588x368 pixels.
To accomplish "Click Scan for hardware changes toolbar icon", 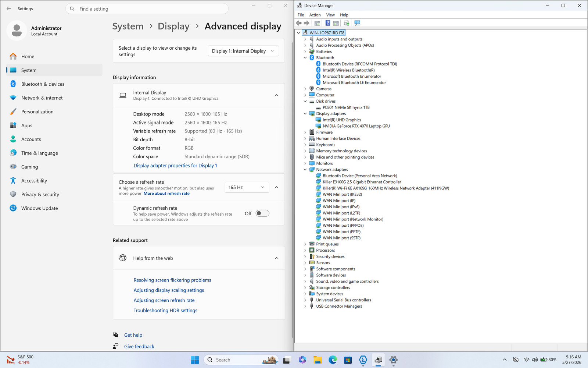I will tap(357, 23).
